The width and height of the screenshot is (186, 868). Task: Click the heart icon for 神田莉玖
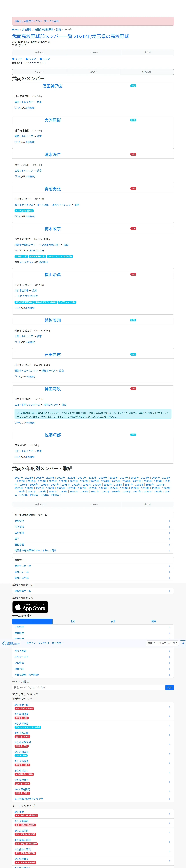(x=15, y=423)
